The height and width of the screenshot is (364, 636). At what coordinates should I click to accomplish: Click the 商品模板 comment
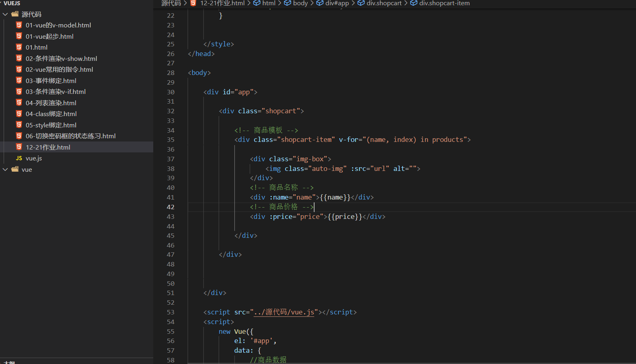coord(266,130)
